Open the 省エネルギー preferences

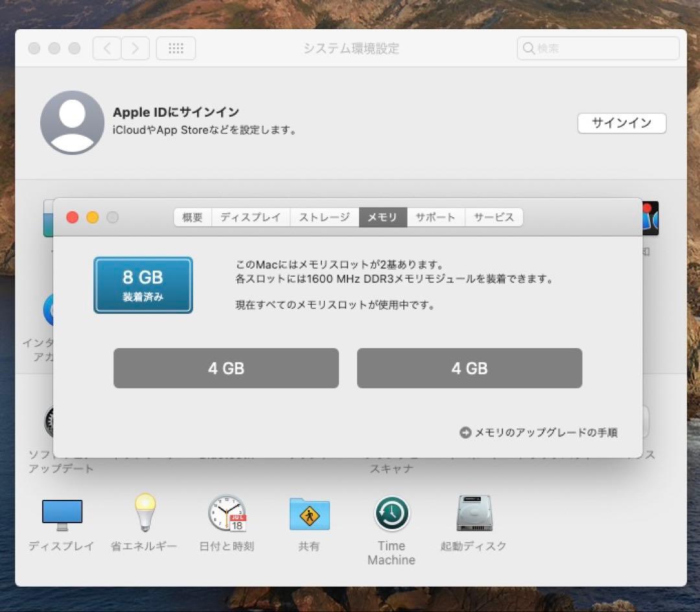point(143,513)
